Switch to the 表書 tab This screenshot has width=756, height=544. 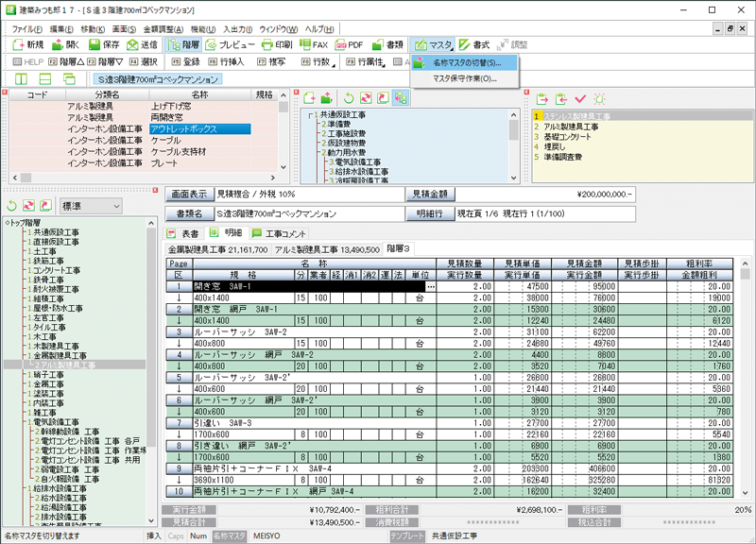183,233
